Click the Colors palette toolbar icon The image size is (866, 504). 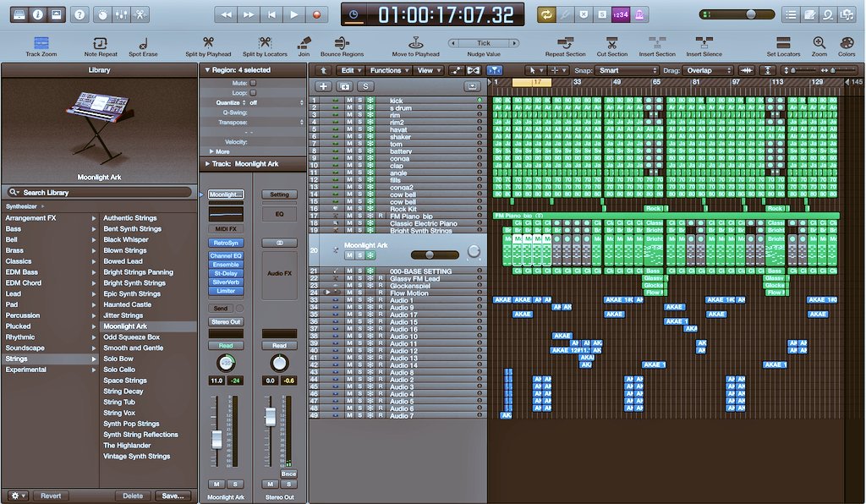pyautogui.click(x=847, y=42)
